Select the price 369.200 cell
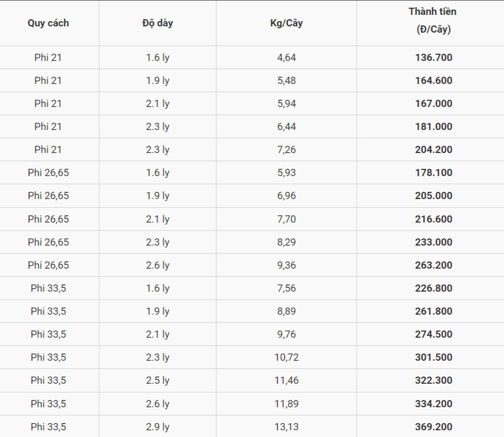This screenshot has height=437, width=504. click(434, 427)
